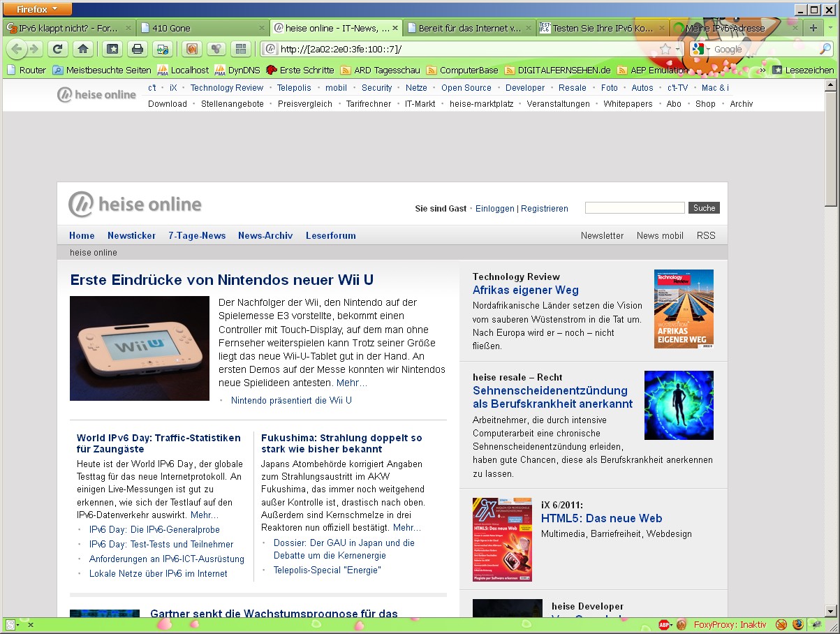Click the Registrieren link

545,209
